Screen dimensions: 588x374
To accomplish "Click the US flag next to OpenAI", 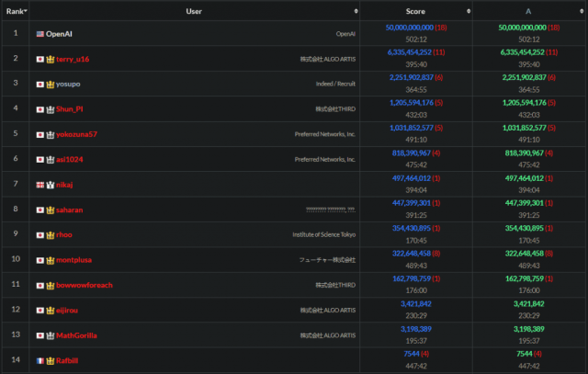I will (x=40, y=34).
